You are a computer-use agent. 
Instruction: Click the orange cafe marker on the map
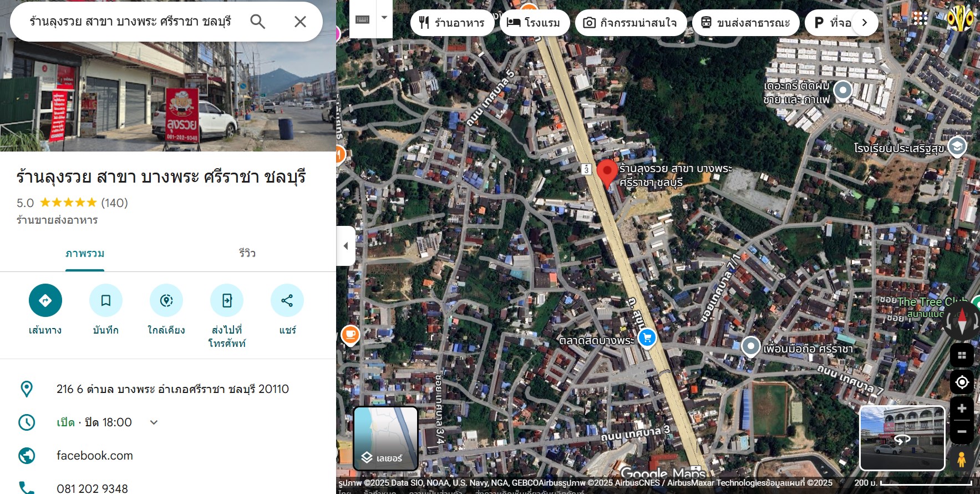351,335
